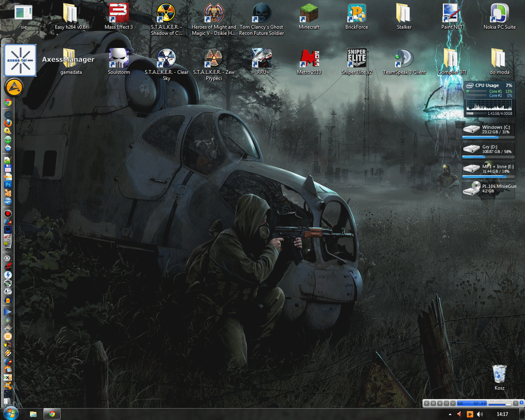Viewport: 525px width, 420px height.
Task: Stop playback on the mini player
Action: pyautogui.click(x=440, y=404)
